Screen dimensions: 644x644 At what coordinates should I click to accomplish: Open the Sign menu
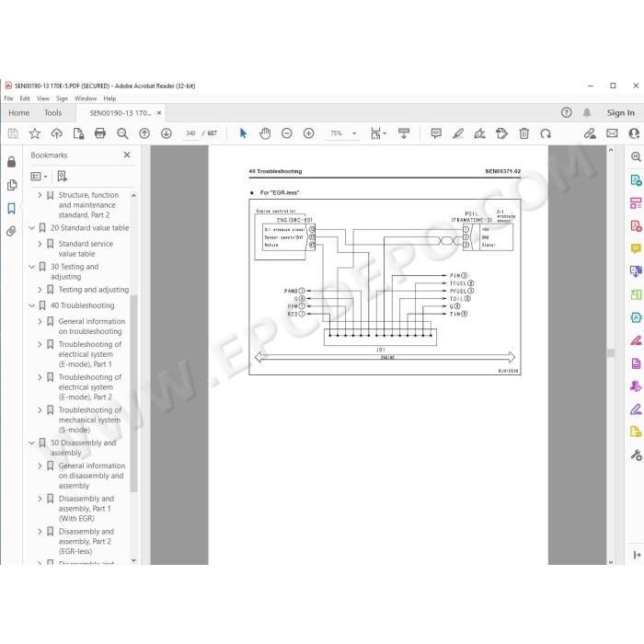pyautogui.click(x=62, y=98)
